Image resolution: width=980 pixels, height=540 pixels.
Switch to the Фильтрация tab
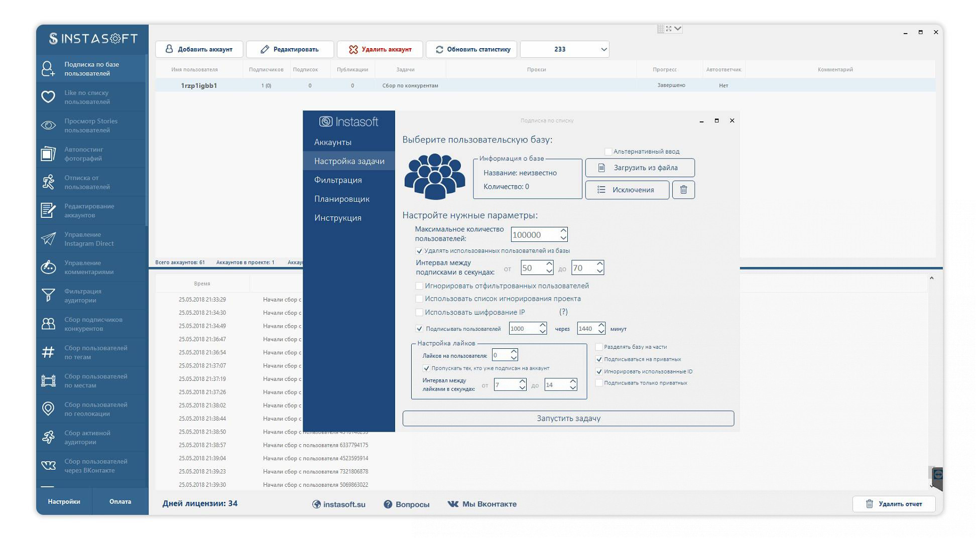(337, 180)
